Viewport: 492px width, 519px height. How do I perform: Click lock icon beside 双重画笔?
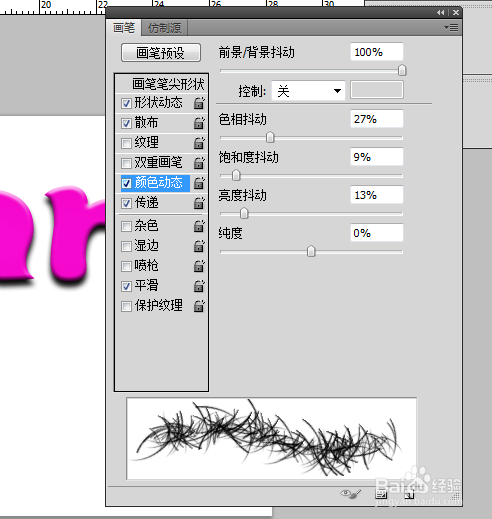tap(199, 163)
